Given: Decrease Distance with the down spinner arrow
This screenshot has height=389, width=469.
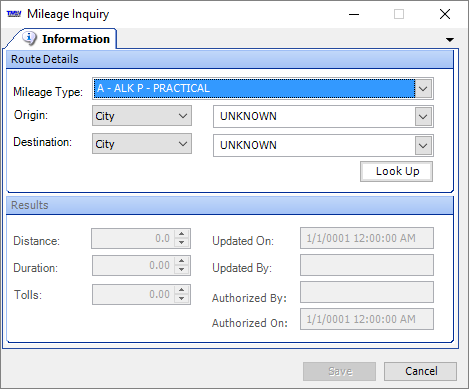Looking at the screenshot, I should point(181,243).
